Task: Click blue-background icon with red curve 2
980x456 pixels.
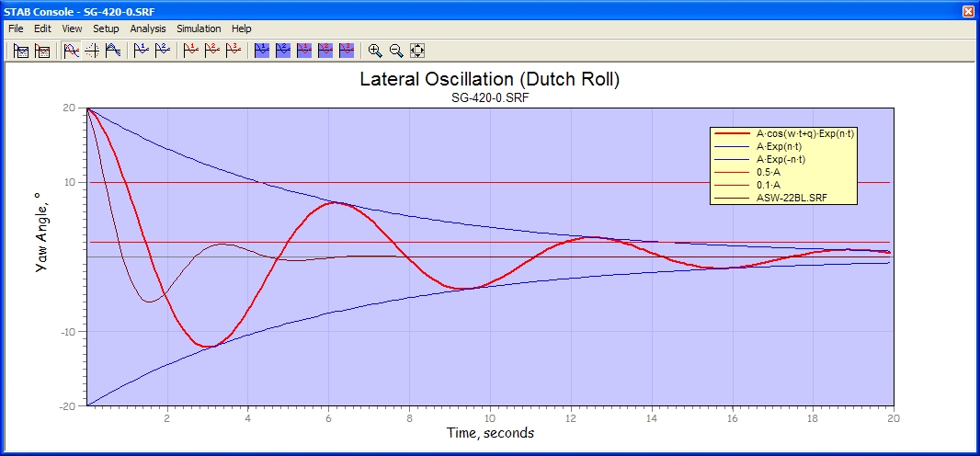Action: coord(325,51)
